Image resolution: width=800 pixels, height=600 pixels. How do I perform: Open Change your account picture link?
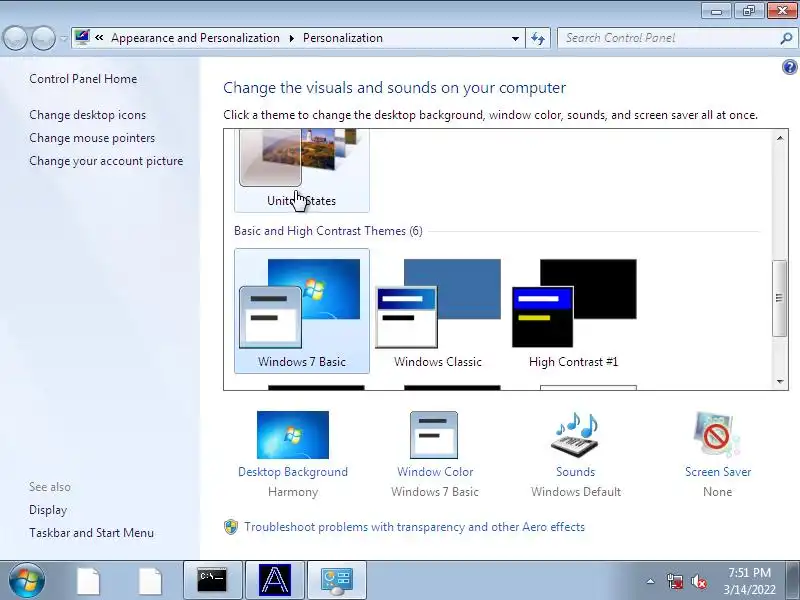tap(106, 161)
